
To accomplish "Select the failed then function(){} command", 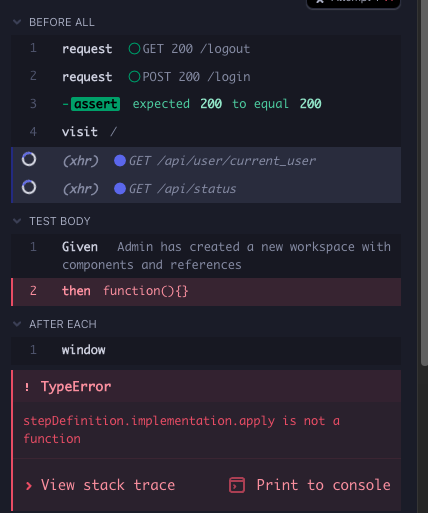I will click(x=206, y=292).
